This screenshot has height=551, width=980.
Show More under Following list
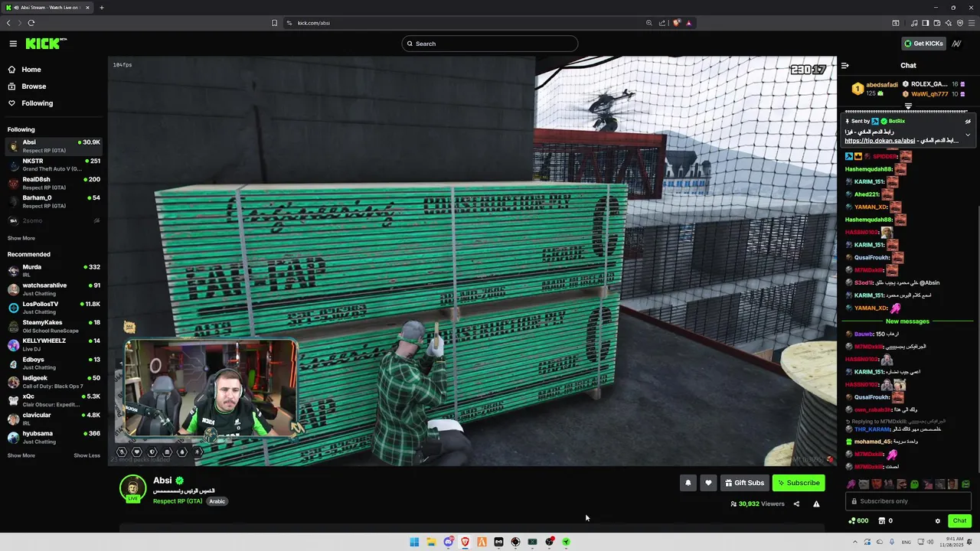(x=21, y=238)
